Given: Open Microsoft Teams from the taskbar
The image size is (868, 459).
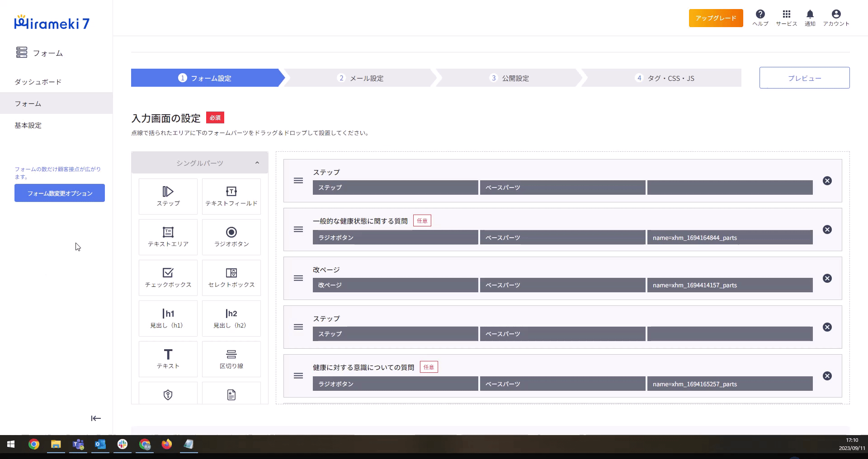Looking at the screenshot, I should [x=78, y=445].
